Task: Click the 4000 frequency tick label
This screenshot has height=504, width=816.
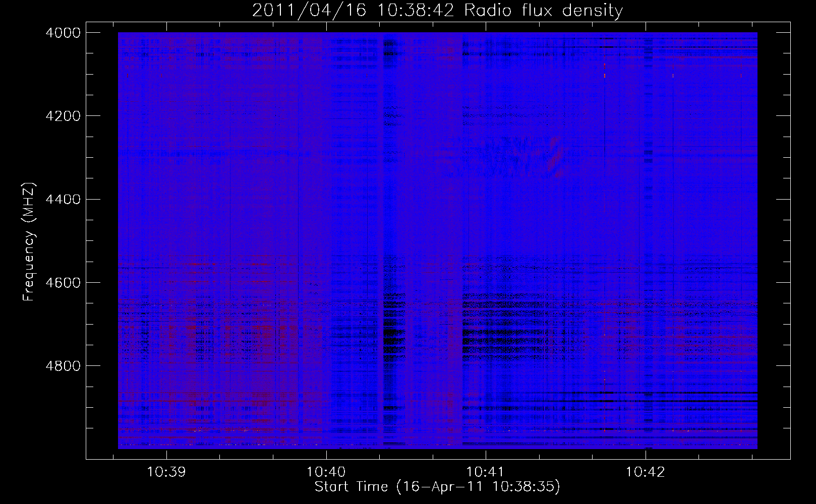Action: click(63, 33)
